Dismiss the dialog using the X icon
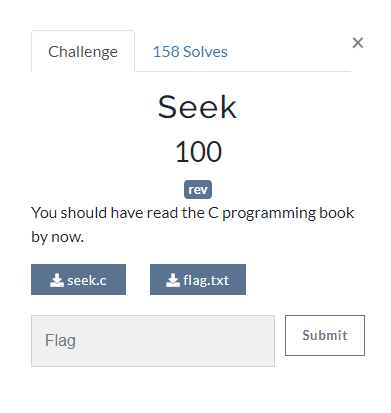This screenshot has width=391, height=413. point(358,43)
